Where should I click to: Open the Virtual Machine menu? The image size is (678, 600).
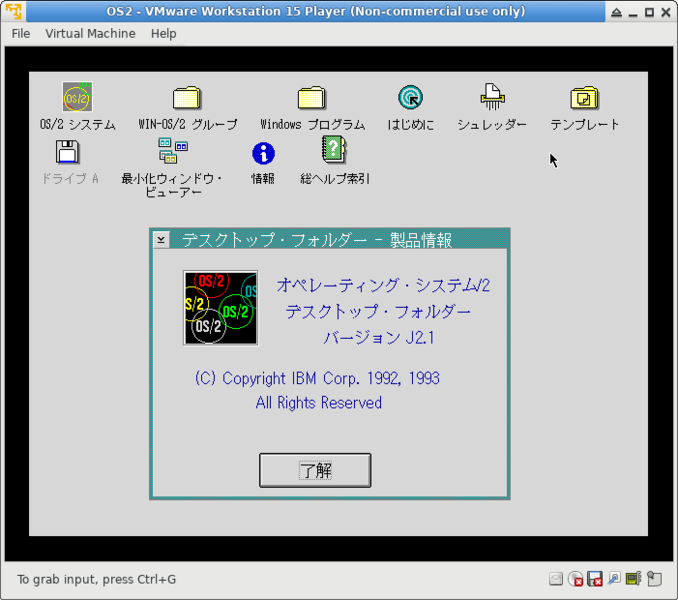(90, 34)
